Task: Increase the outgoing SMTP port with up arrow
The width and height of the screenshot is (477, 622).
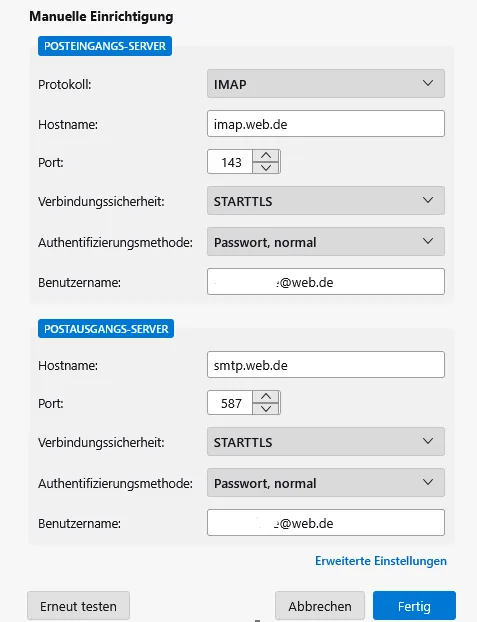Action: pyautogui.click(x=266, y=397)
